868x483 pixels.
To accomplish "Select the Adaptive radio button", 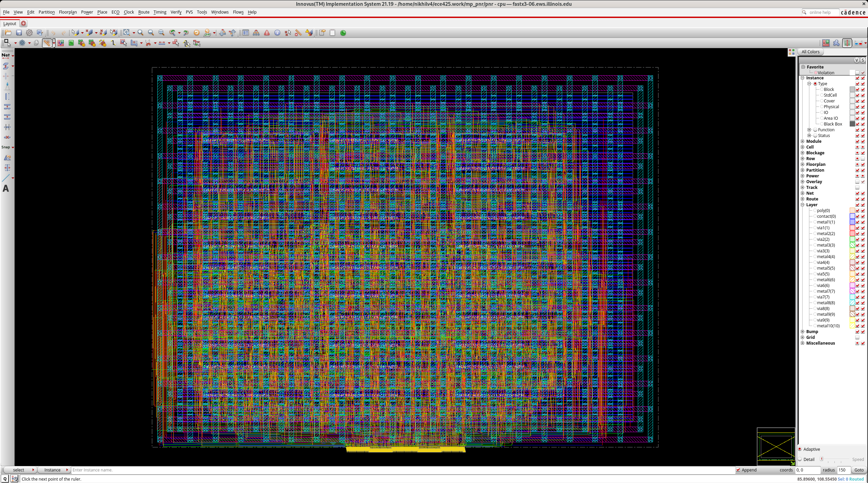I will coord(800,449).
